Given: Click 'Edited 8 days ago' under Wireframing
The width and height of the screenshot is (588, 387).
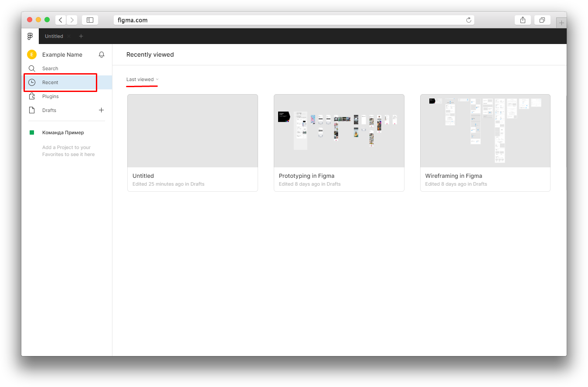Looking at the screenshot, I should tap(456, 184).
